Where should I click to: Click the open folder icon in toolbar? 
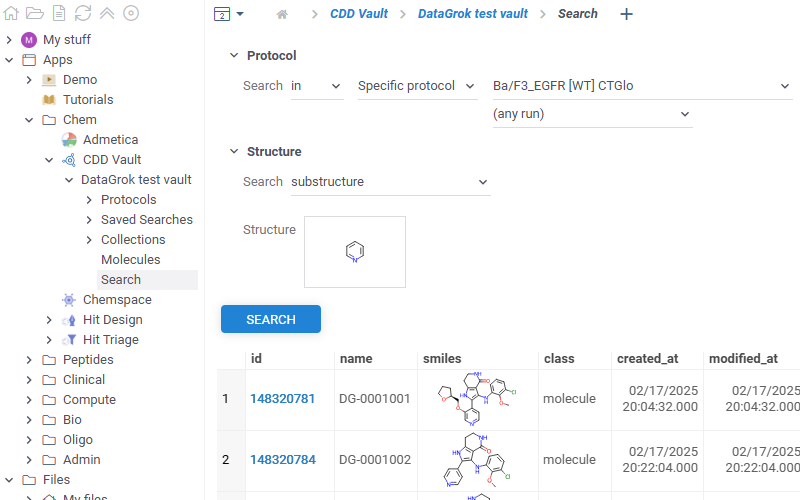coord(35,13)
